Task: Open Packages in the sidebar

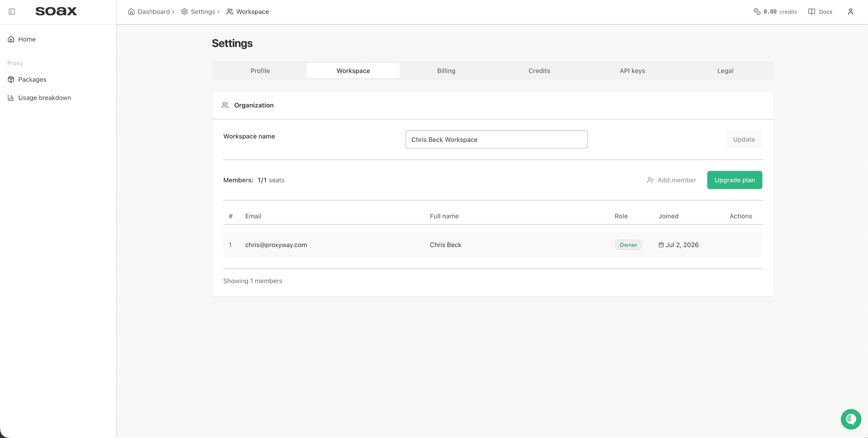Action: (32, 79)
